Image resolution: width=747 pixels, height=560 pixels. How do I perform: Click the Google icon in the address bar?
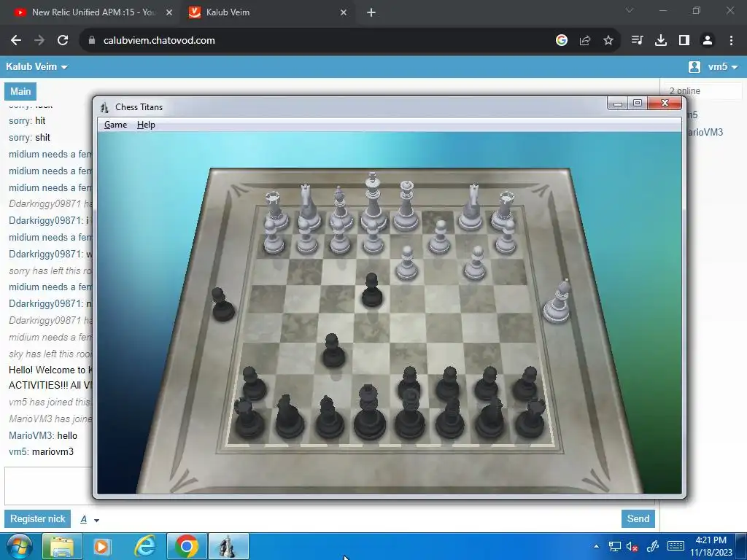562,41
